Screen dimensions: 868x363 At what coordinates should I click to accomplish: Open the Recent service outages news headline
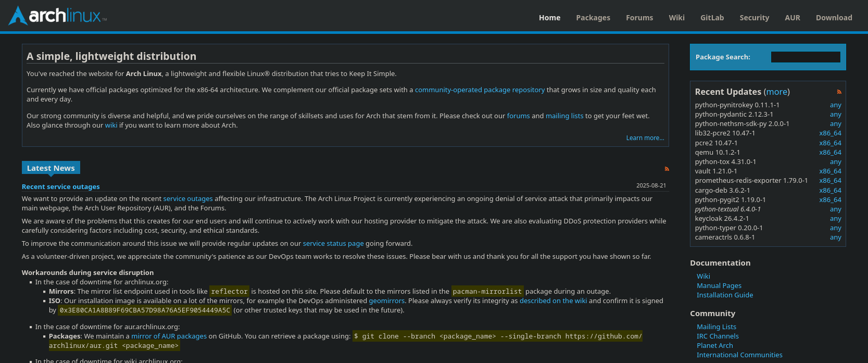coord(60,187)
